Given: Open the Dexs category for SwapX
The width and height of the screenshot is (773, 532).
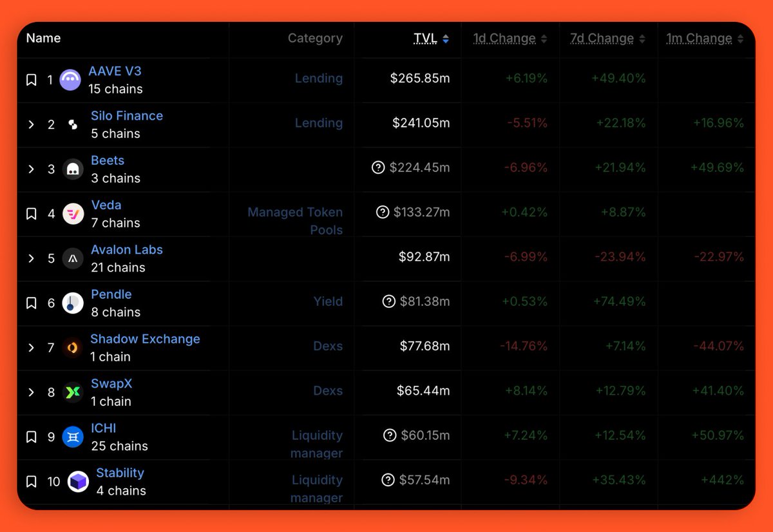Looking at the screenshot, I should click(x=328, y=391).
